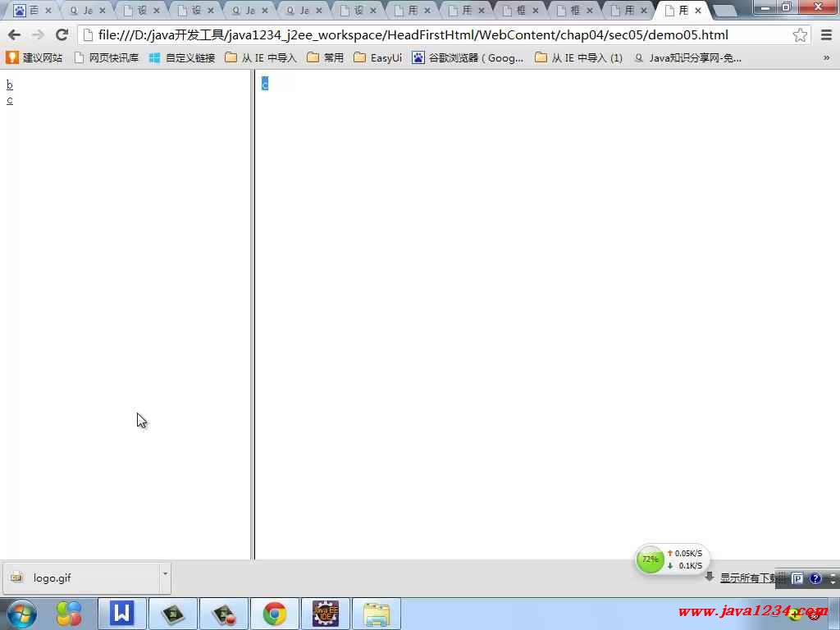Close the Baidu paw icon tab
This screenshot has height=630, width=840.
pyautogui.click(x=48, y=10)
